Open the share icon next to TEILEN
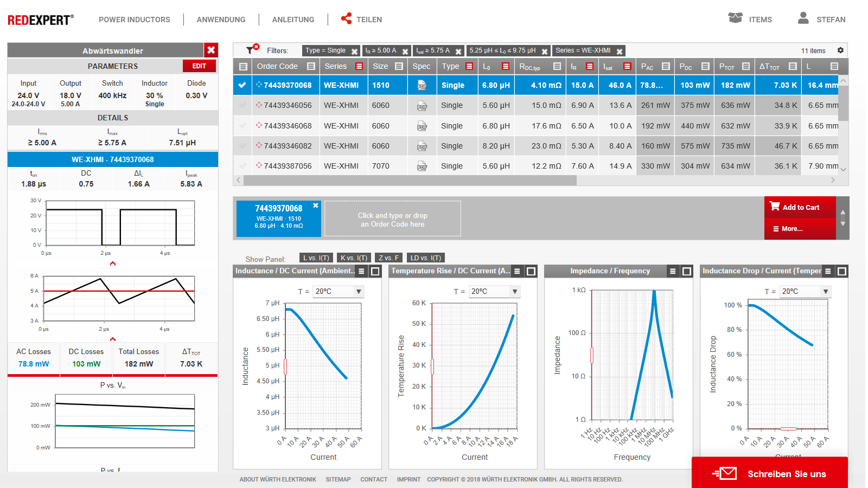This screenshot has width=868, height=488. [346, 18]
